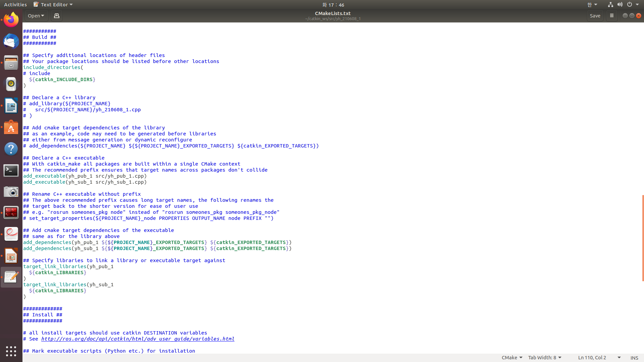Open the hamburger menu in the header bar
Image resolution: width=644 pixels, height=362 pixels.
611,16
